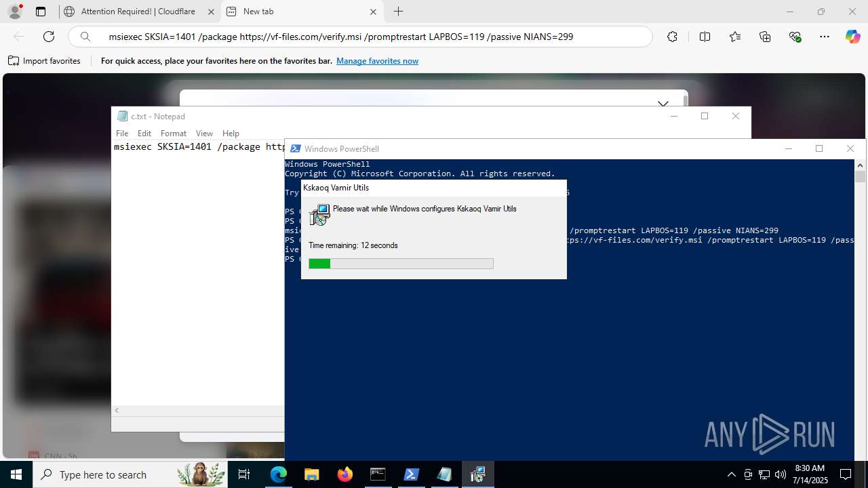Viewport: 868px width, 488px height.
Task: Open Notepad Format menu
Action: tap(174, 134)
